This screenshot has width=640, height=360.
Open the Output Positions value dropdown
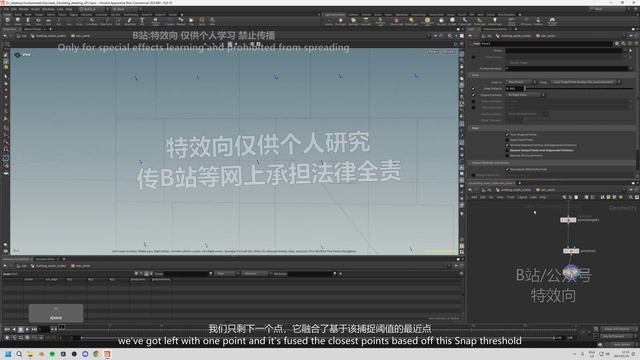525,95
